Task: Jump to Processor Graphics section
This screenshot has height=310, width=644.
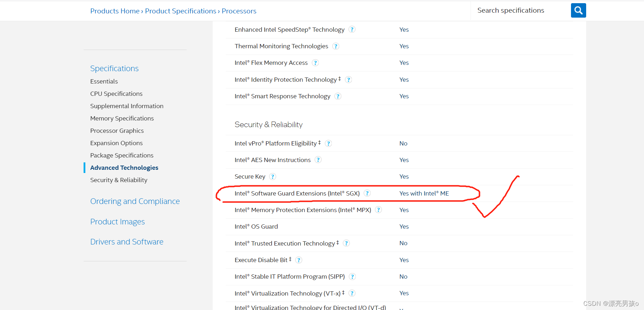Action: (x=117, y=131)
